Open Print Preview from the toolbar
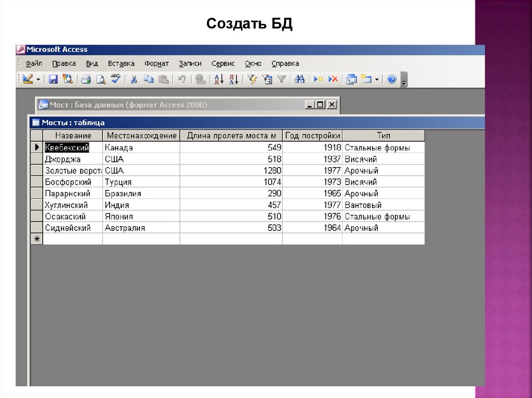The image size is (532, 398). (101, 79)
